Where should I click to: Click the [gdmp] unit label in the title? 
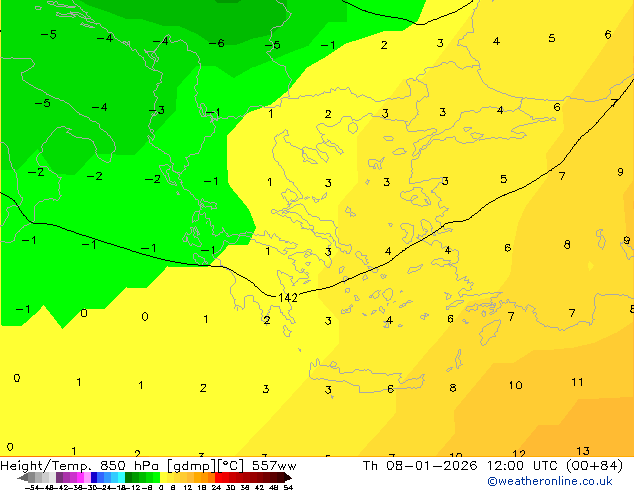(192, 466)
